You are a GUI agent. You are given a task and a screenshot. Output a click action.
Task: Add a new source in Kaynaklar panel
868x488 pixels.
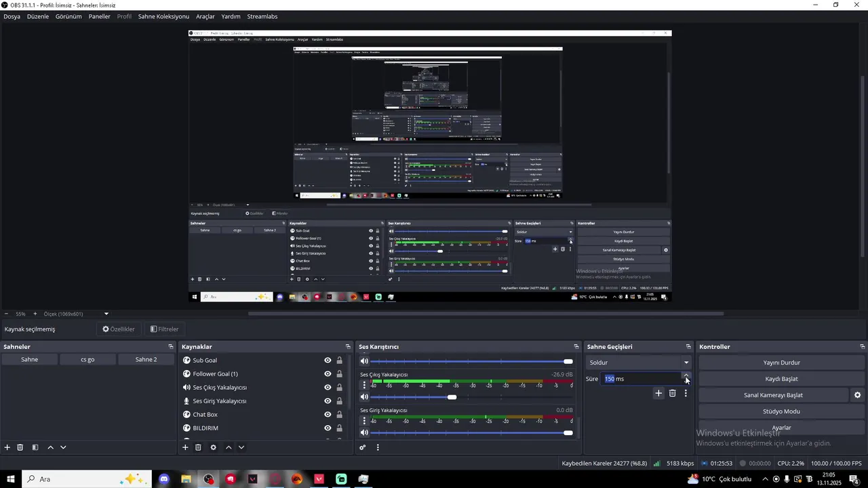(x=185, y=447)
